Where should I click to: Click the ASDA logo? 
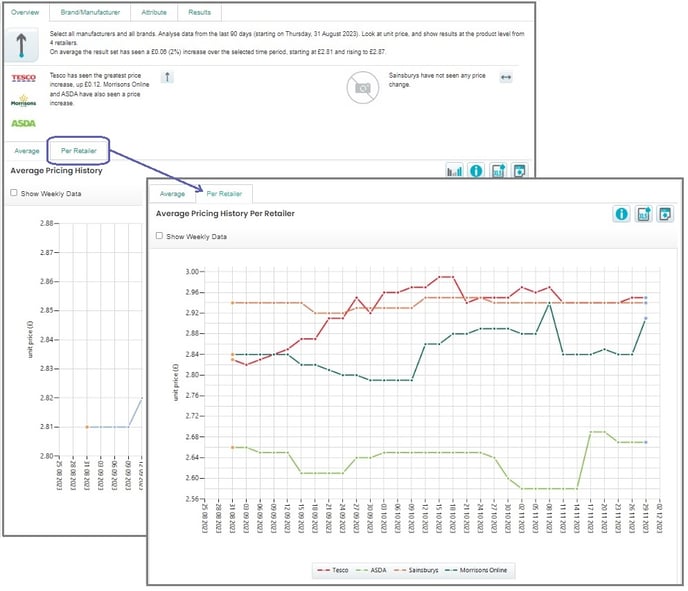point(23,124)
